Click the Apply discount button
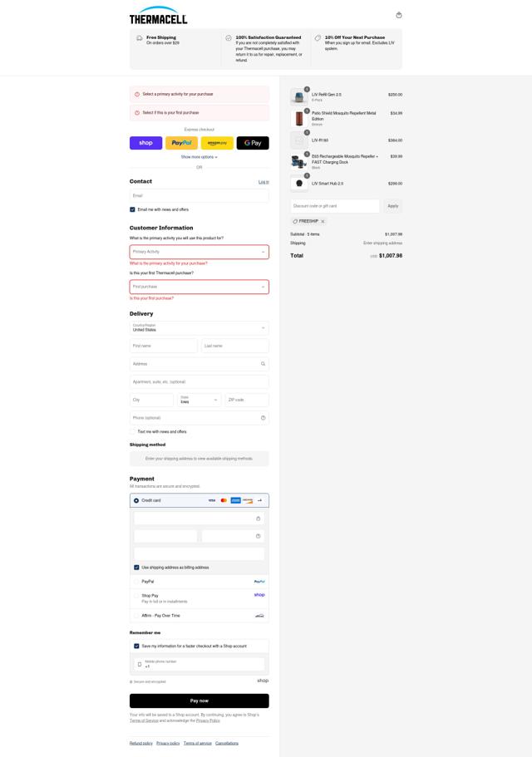 [x=393, y=206]
